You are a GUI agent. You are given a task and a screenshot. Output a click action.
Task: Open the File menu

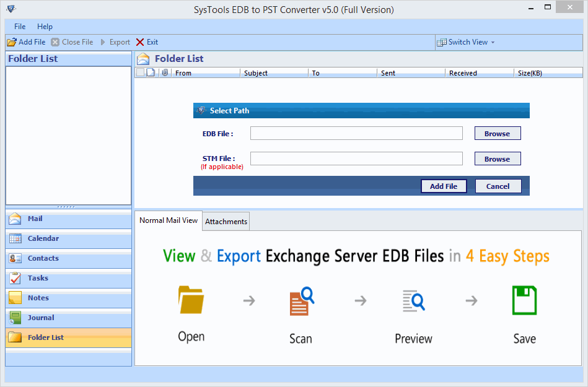tap(20, 27)
